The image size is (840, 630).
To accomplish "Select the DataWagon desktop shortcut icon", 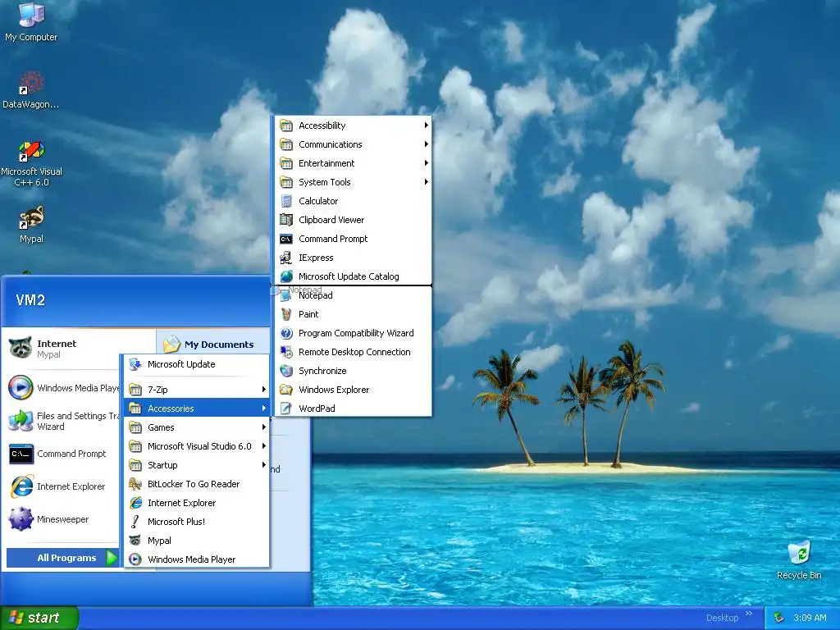I will pos(31,84).
